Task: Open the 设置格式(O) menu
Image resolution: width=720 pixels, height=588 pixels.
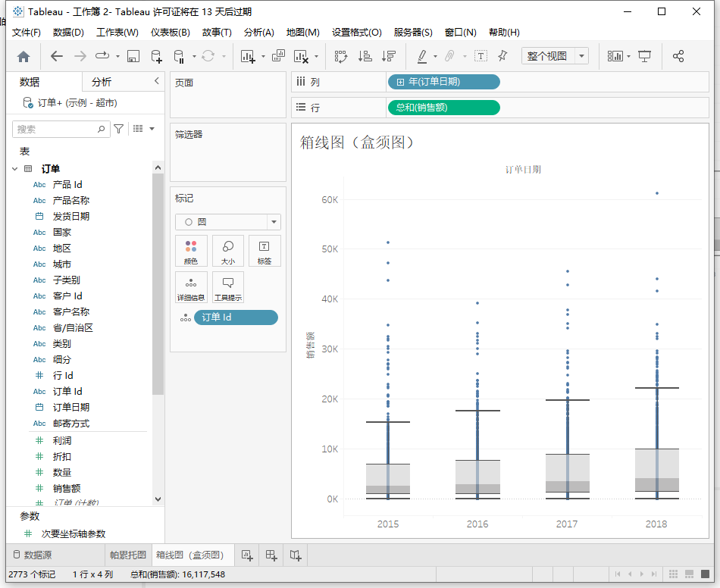Action: (357, 32)
